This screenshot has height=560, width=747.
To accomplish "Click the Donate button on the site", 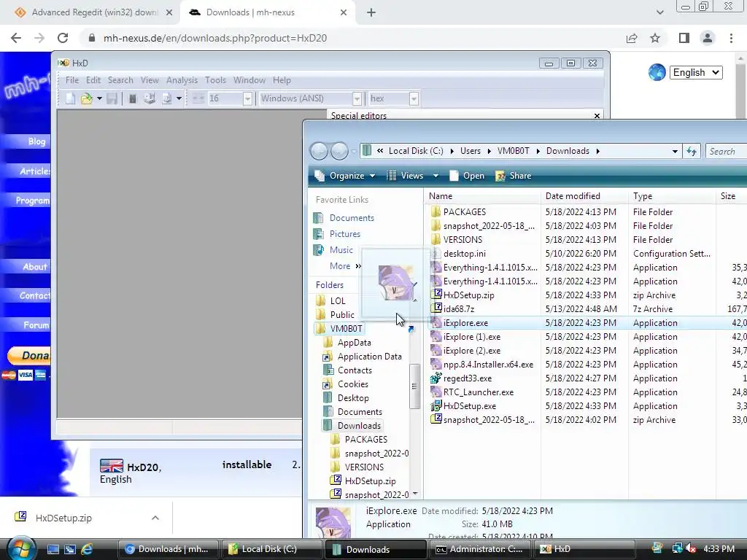I will tap(29, 355).
